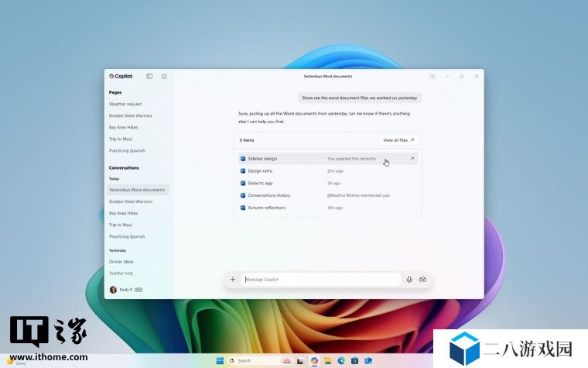Activate the microphone voice input icon
Viewport: 588px width, 368px height.
pos(409,280)
